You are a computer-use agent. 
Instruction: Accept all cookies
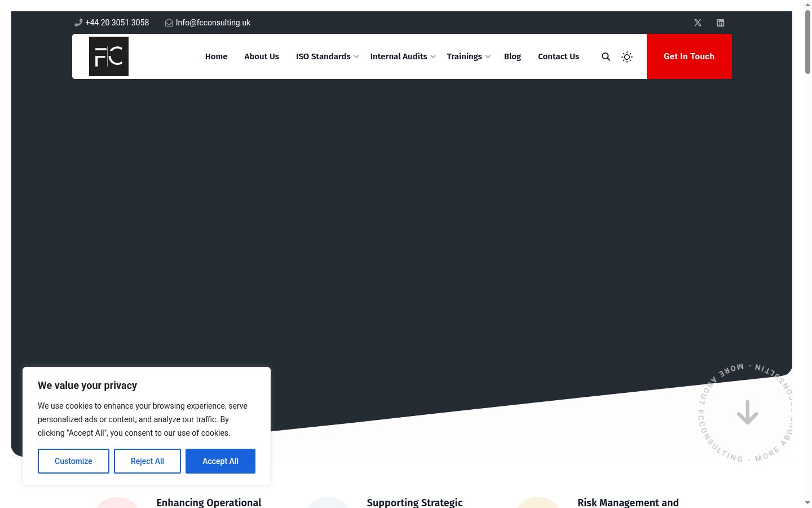220,461
